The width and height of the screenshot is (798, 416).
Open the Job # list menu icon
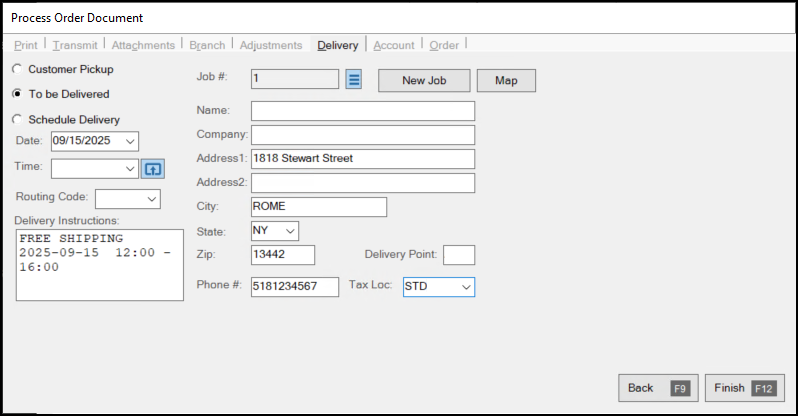pos(354,80)
